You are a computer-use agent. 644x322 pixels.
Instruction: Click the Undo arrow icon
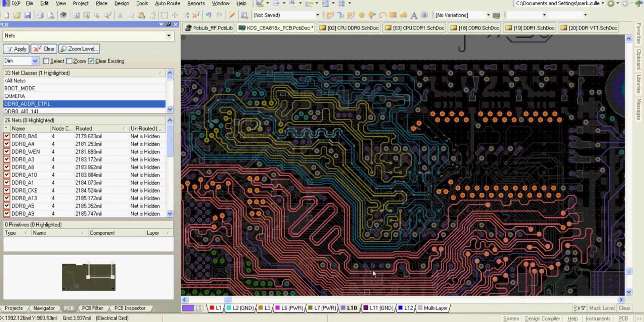[209, 15]
